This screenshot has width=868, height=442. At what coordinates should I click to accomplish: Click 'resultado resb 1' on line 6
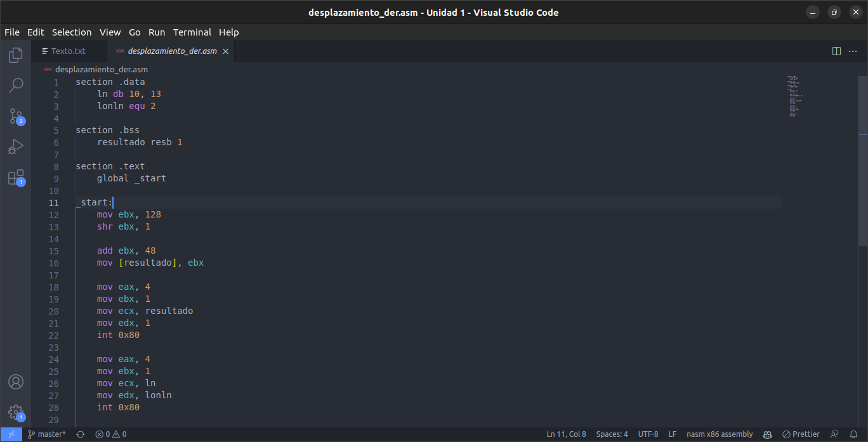coord(140,142)
